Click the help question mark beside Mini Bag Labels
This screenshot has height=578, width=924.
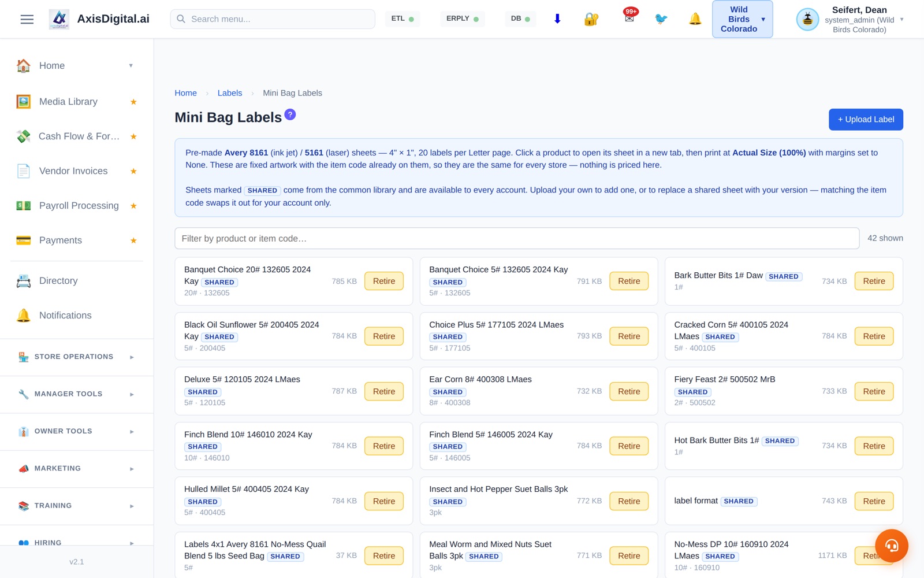pyautogui.click(x=290, y=114)
